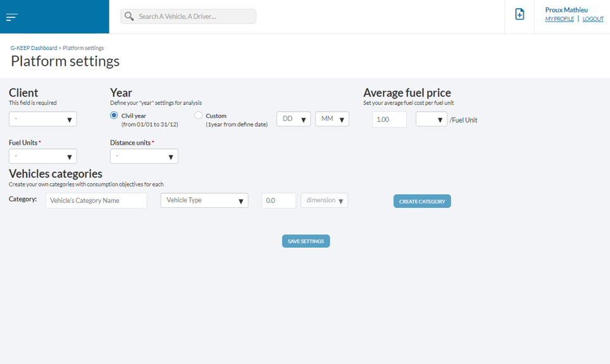This screenshot has height=364, width=610.
Task: Focus the Vehicle's Category Name field
Action: 96,200
